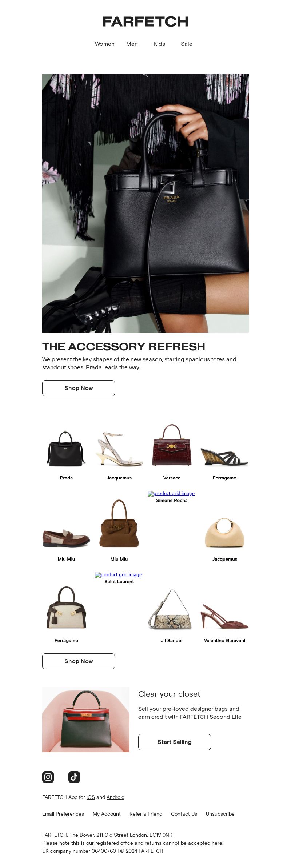Open the Email Preferences link
The image size is (291, 868).
click(x=63, y=814)
